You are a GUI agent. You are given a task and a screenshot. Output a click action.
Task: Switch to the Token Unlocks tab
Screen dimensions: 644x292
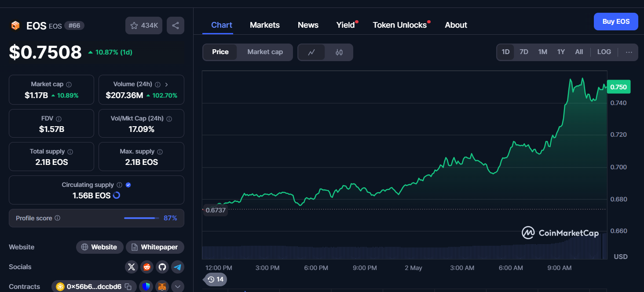click(x=399, y=25)
